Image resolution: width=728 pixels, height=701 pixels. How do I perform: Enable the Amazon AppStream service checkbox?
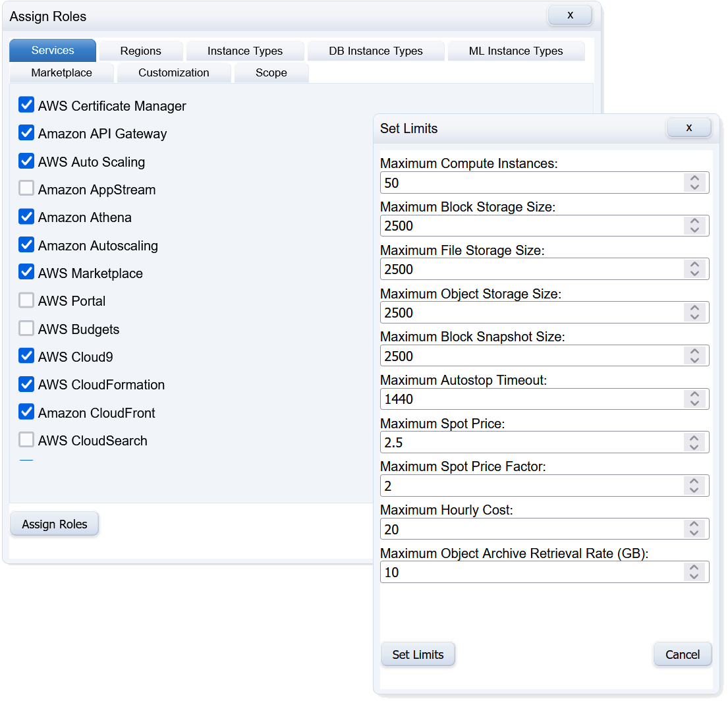pos(26,189)
